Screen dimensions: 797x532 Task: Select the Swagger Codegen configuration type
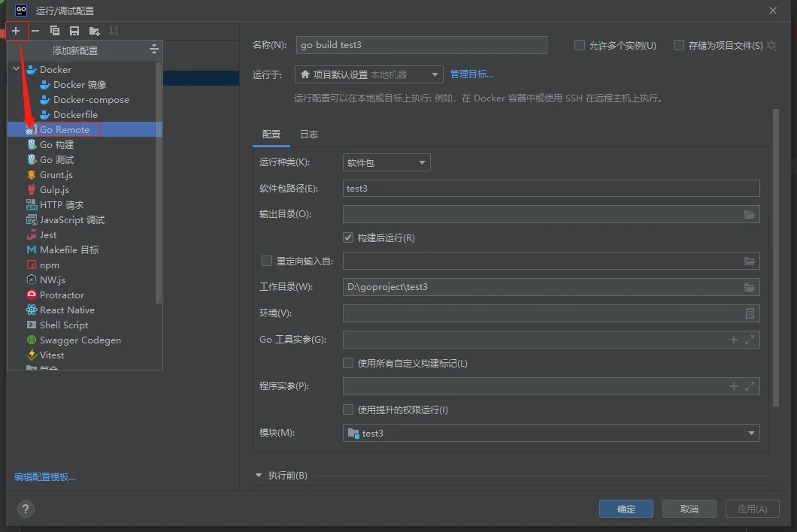click(x=80, y=340)
